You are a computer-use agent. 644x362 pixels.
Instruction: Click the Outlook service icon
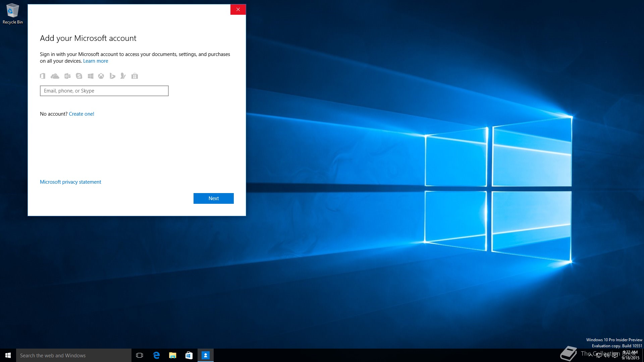(x=67, y=76)
